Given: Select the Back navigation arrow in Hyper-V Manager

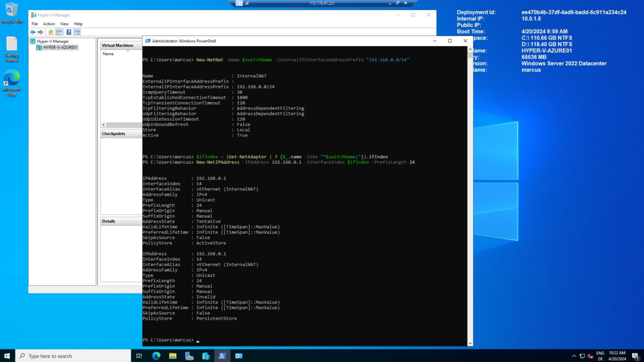Looking at the screenshot, I should coord(33,32).
